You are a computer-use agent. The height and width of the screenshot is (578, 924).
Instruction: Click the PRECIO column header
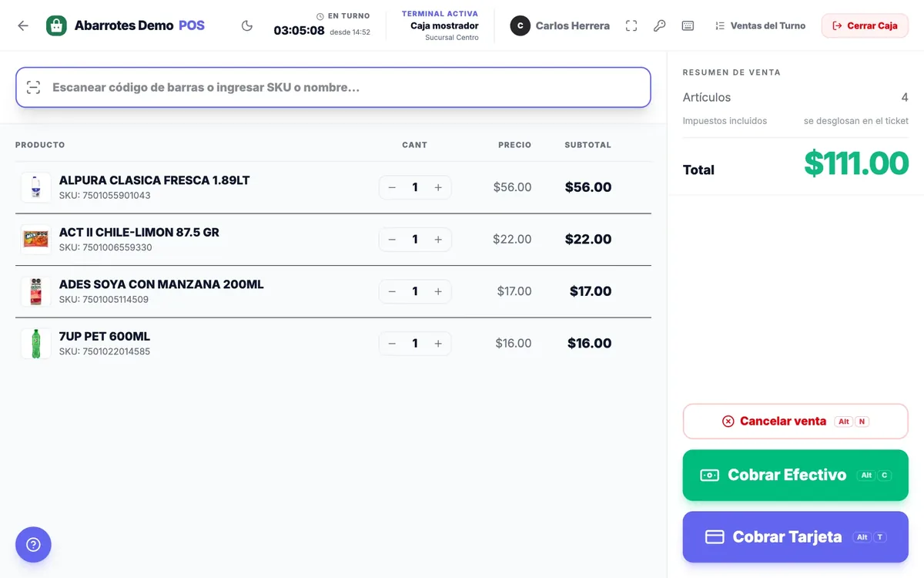click(x=514, y=145)
